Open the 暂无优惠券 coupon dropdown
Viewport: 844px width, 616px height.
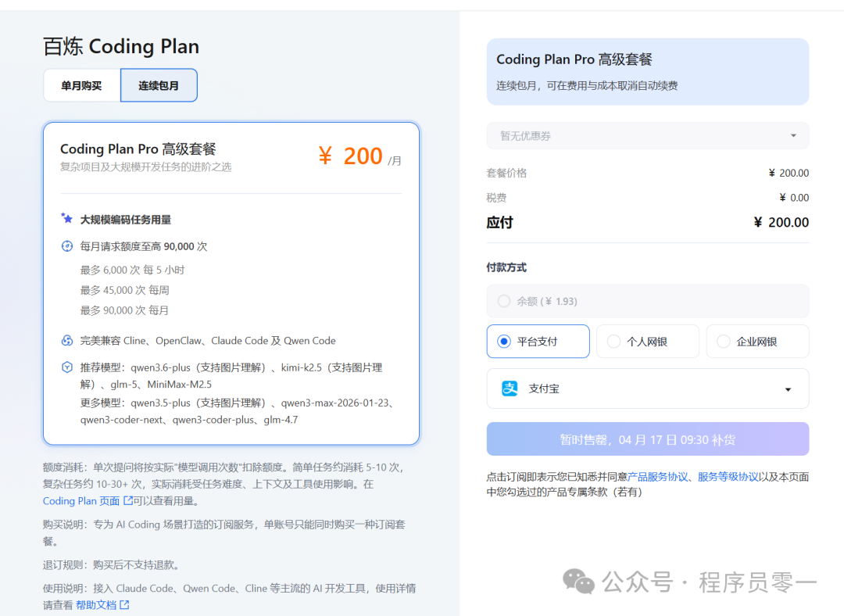point(648,136)
